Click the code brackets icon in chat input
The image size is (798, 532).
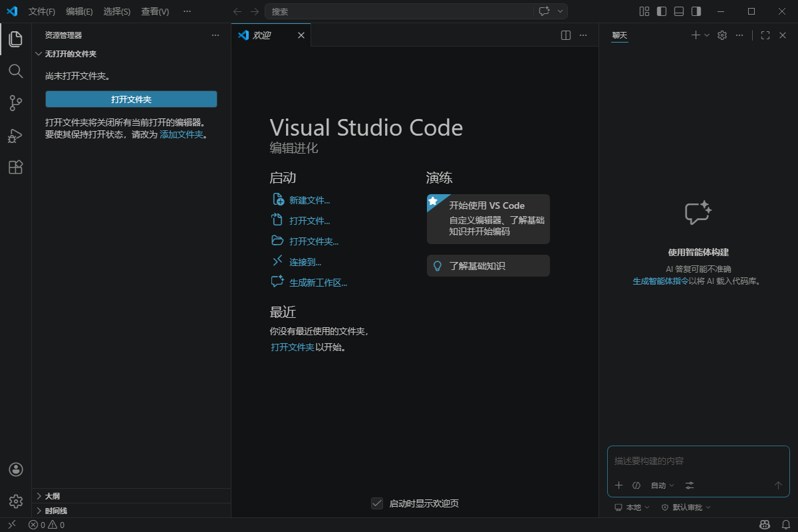coord(636,485)
